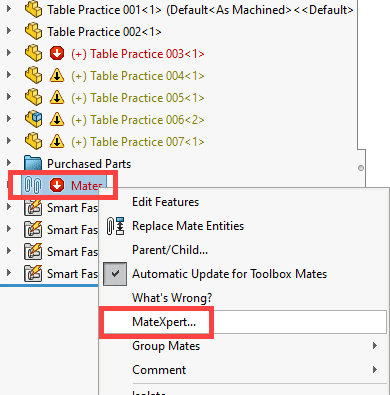Expand the Table Practice 005 tree node
Viewport: 390px width, 395px height.
(9, 97)
